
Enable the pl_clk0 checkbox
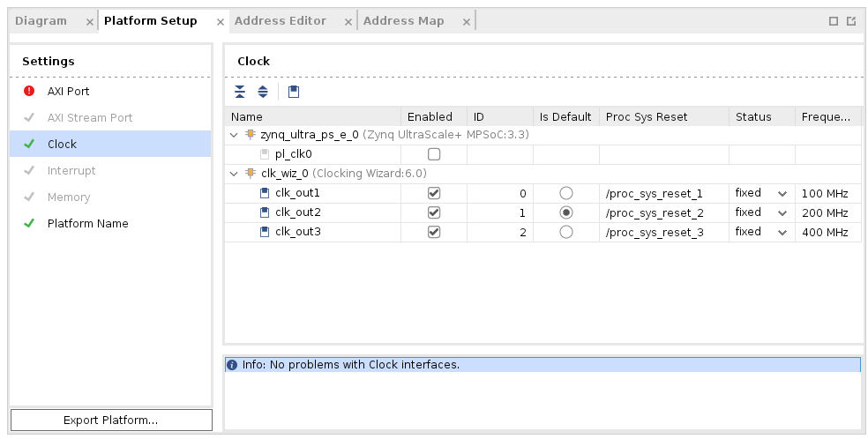tap(434, 154)
